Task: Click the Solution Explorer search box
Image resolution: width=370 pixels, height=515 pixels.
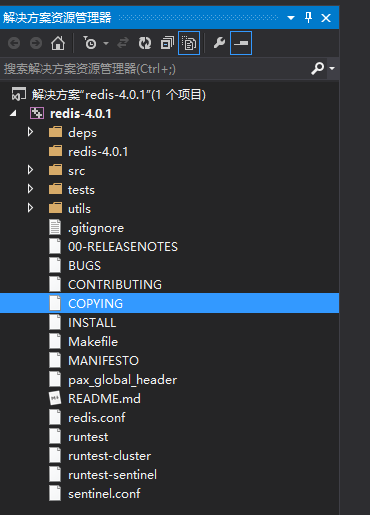Action: [155, 69]
